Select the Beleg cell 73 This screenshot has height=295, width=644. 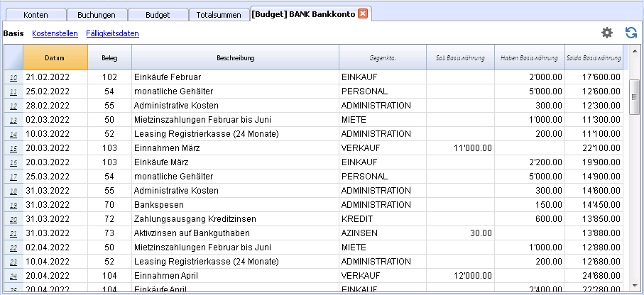click(x=109, y=233)
